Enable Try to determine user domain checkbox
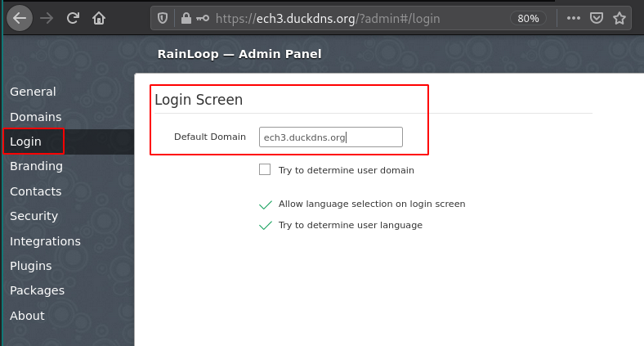This screenshot has width=644, height=346. click(265, 169)
